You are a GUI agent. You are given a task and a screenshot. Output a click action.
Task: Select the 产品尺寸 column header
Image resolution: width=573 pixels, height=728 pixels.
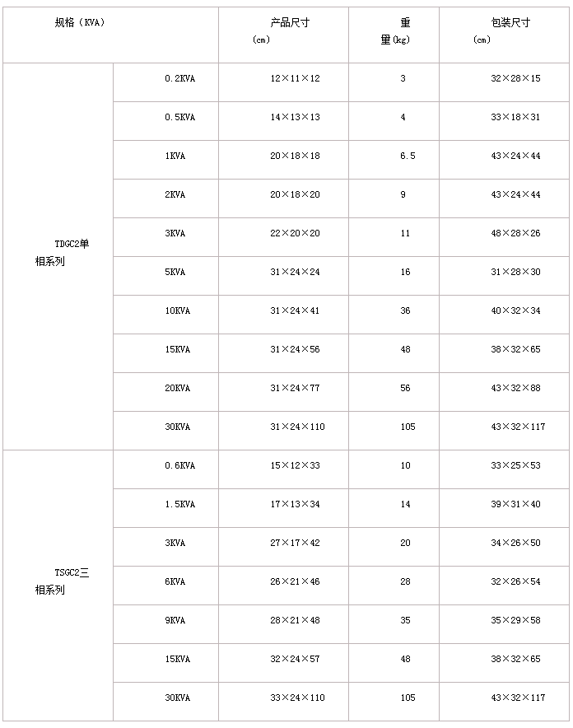tap(289, 23)
